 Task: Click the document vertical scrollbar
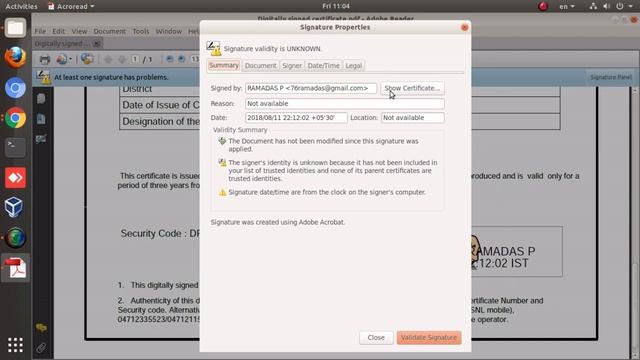(635, 222)
